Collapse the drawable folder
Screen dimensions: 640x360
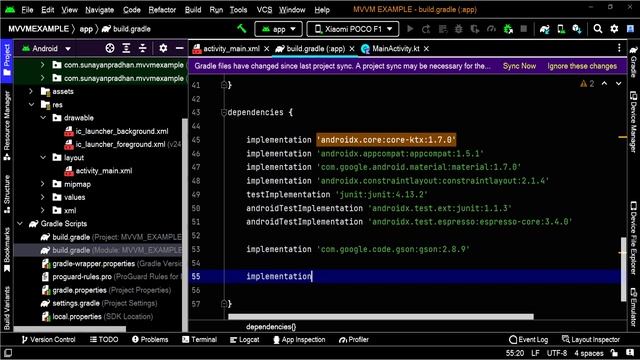tap(43, 118)
